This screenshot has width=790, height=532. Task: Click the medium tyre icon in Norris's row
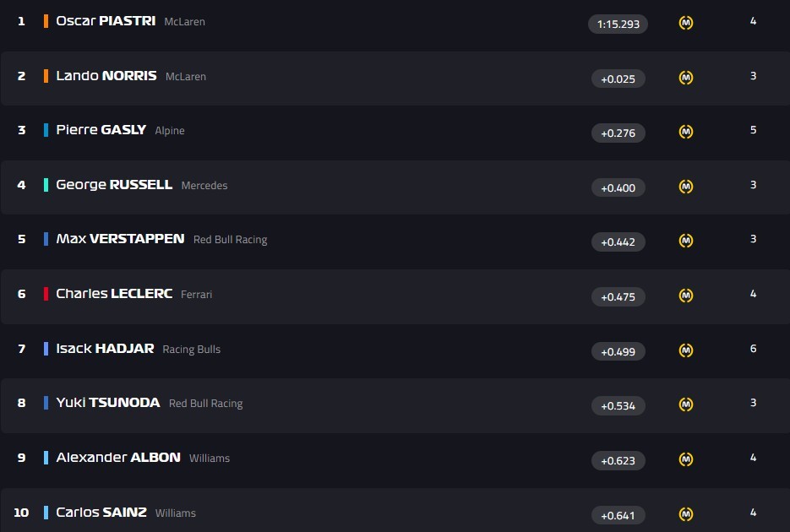point(686,78)
